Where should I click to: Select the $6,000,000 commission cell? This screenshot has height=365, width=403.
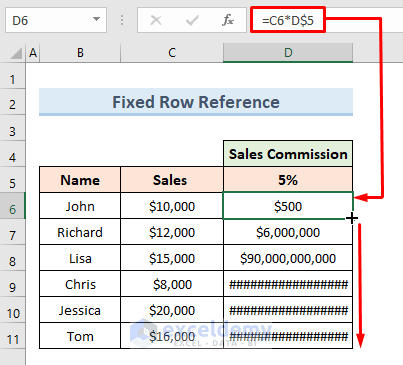click(288, 232)
